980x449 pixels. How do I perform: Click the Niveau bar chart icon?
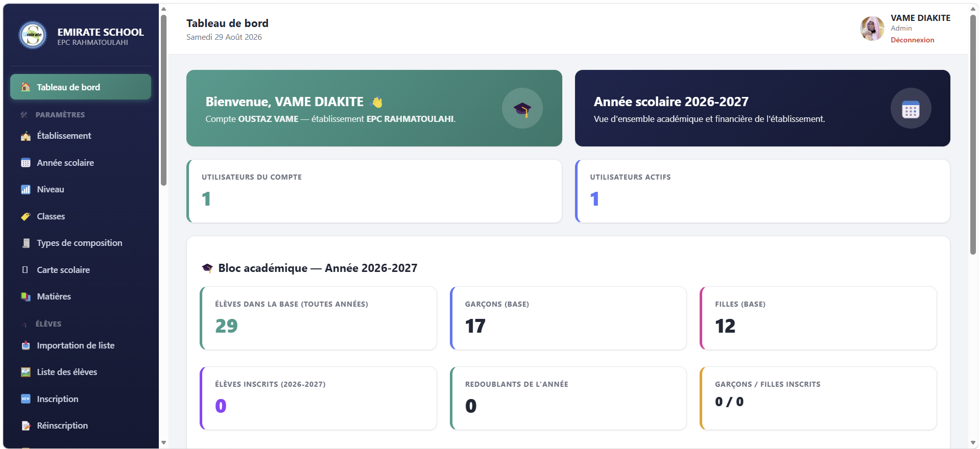(x=26, y=189)
